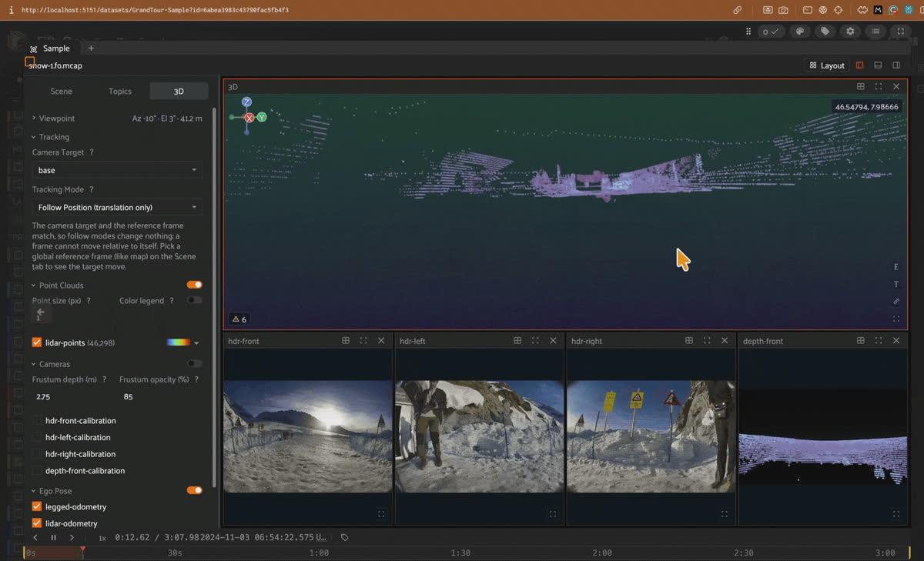Toggle the Ego Pose switch

pos(195,490)
